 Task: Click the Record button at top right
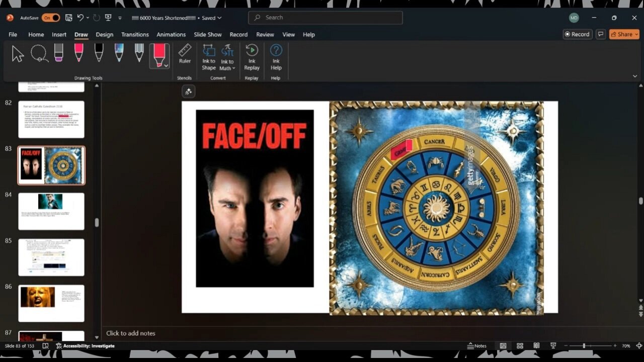click(577, 34)
